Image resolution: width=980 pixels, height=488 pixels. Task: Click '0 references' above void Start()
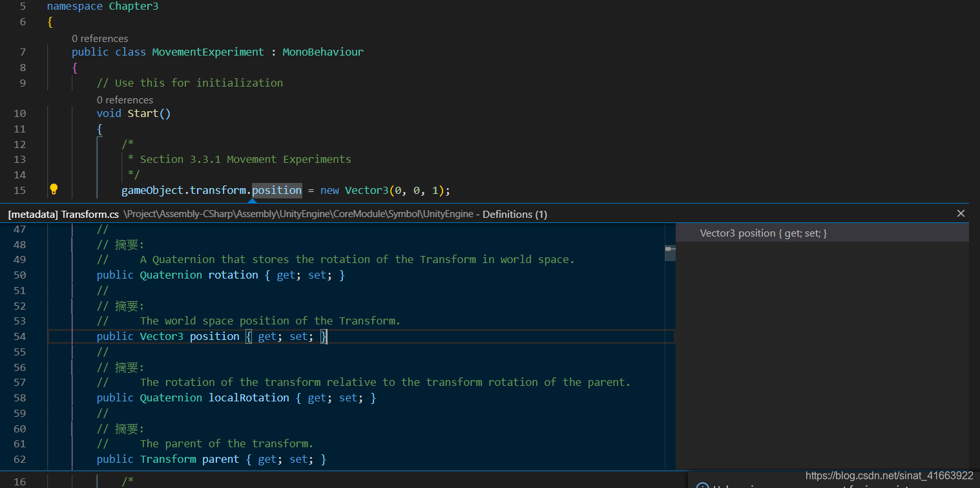click(x=125, y=100)
